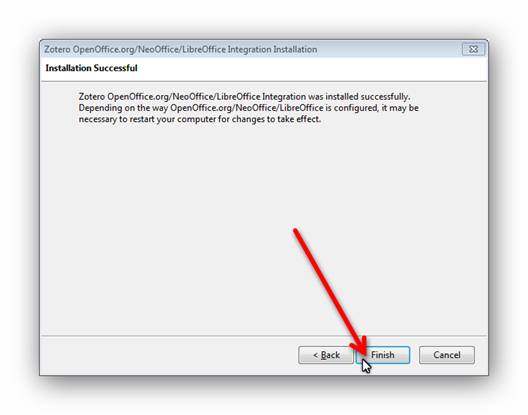Click the 'necessary to restart your computer' line
This screenshot has width=528, height=415.
coord(200,119)
